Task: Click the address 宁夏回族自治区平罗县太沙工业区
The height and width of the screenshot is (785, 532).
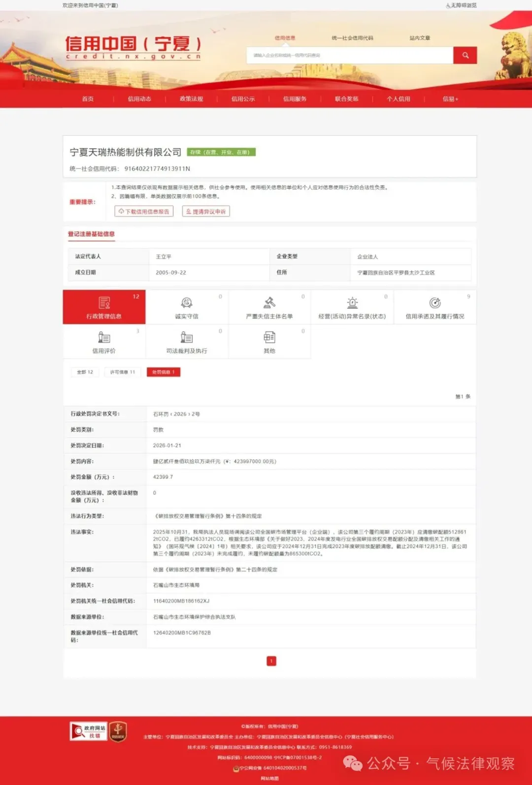Action: 396,273
